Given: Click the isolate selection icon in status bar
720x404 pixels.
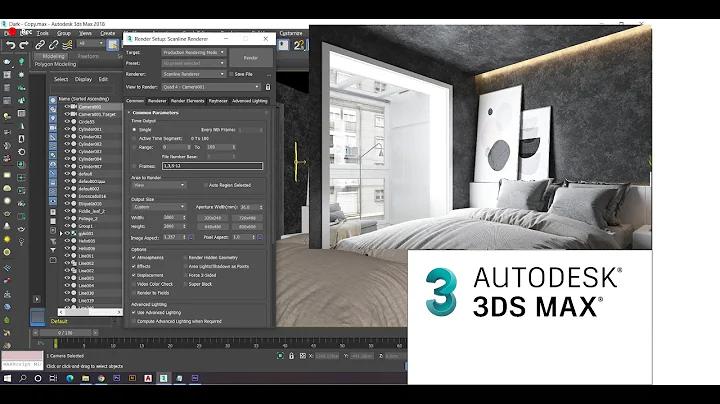Looking at the screenshot, I should tap(280, 356).
